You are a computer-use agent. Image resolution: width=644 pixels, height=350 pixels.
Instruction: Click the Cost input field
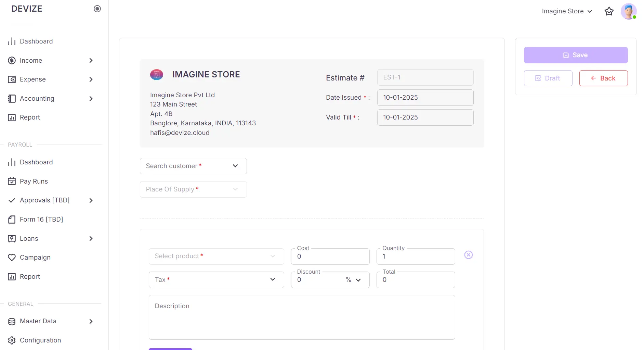330,257
